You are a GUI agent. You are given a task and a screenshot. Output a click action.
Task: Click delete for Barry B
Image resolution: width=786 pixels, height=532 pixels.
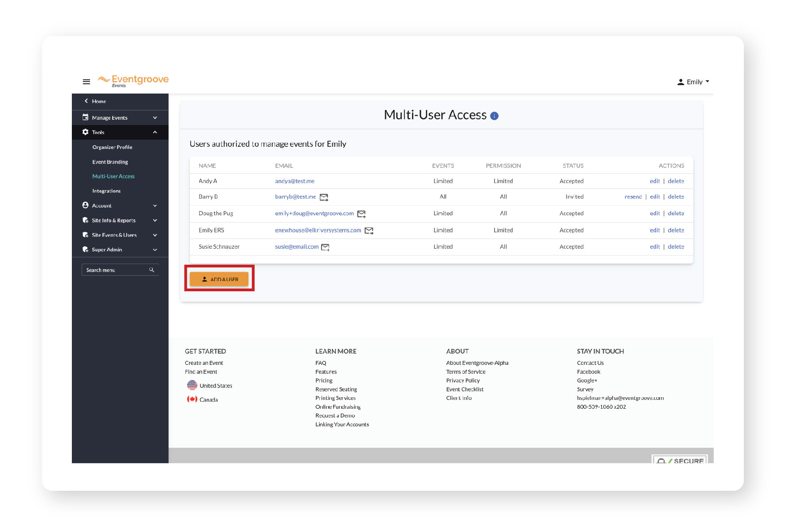676,197
